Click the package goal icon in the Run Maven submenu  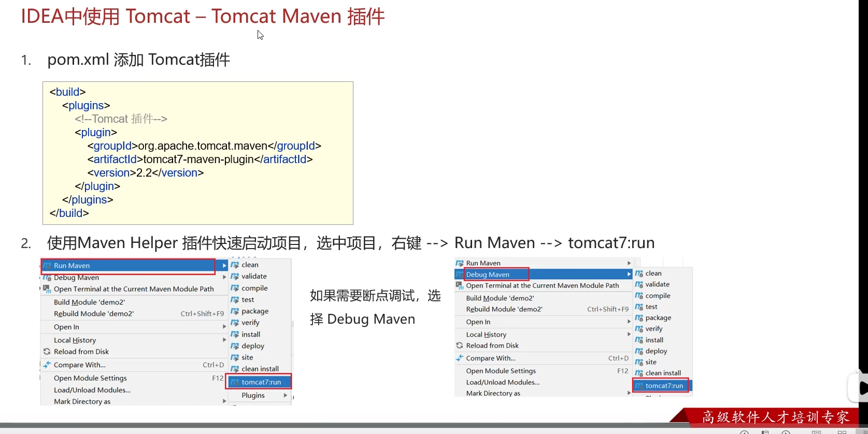[235, 311]
